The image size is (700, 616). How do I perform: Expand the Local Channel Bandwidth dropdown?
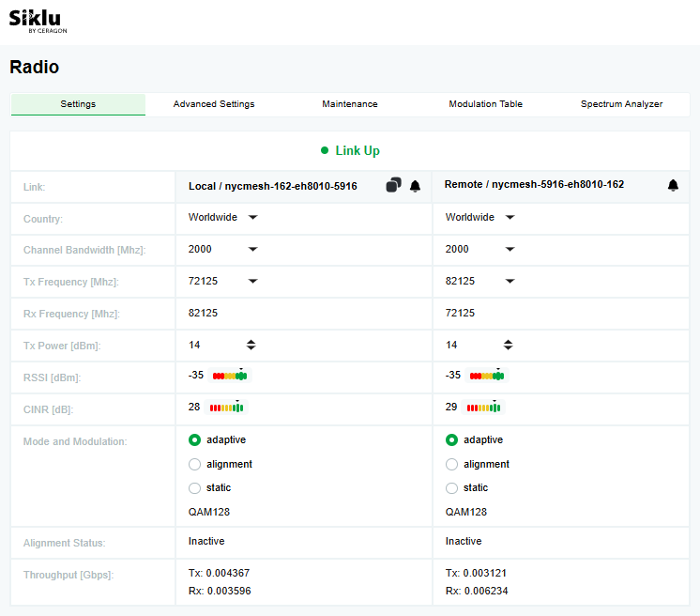click(252, 250)
